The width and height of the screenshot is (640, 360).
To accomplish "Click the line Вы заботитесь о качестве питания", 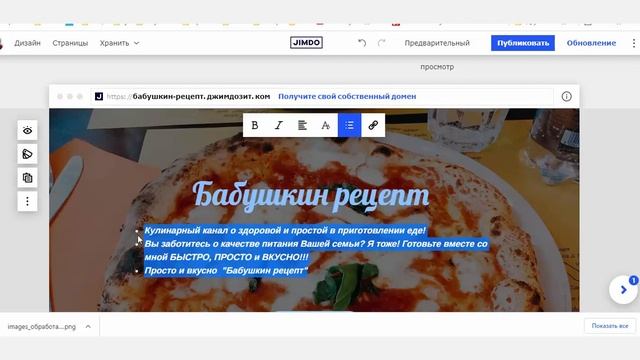I will (x=316, y=244).
